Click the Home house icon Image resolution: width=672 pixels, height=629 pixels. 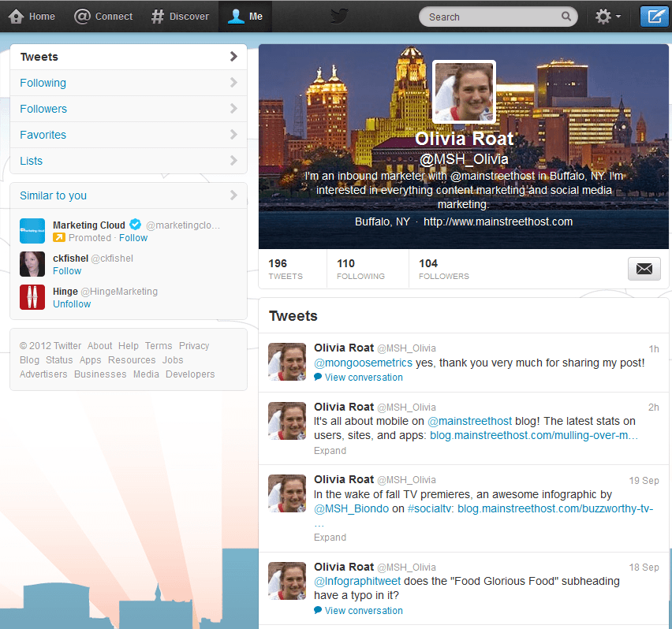coord(17,17)
